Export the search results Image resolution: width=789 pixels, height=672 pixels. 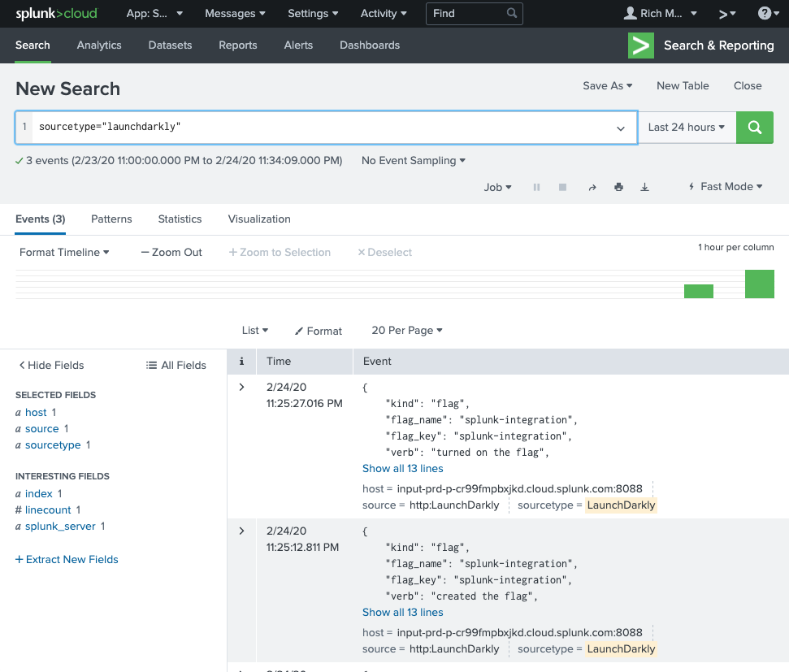tap(644, 186)
